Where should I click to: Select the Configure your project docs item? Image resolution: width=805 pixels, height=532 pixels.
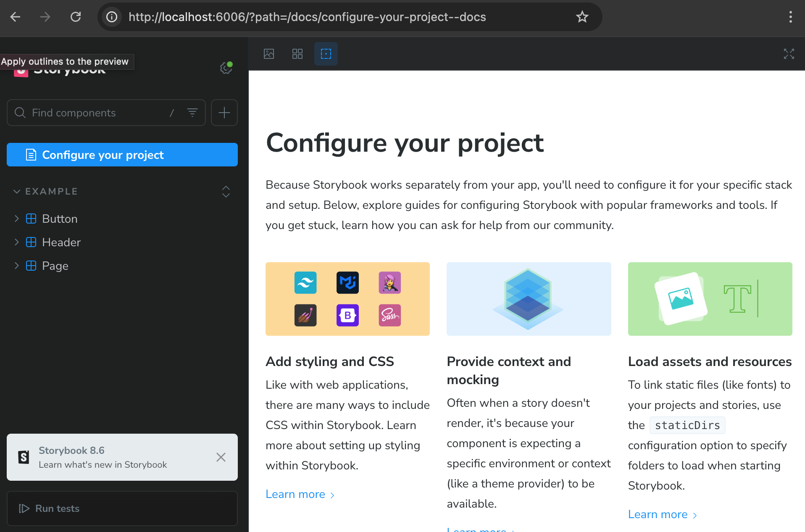(122, 155)
